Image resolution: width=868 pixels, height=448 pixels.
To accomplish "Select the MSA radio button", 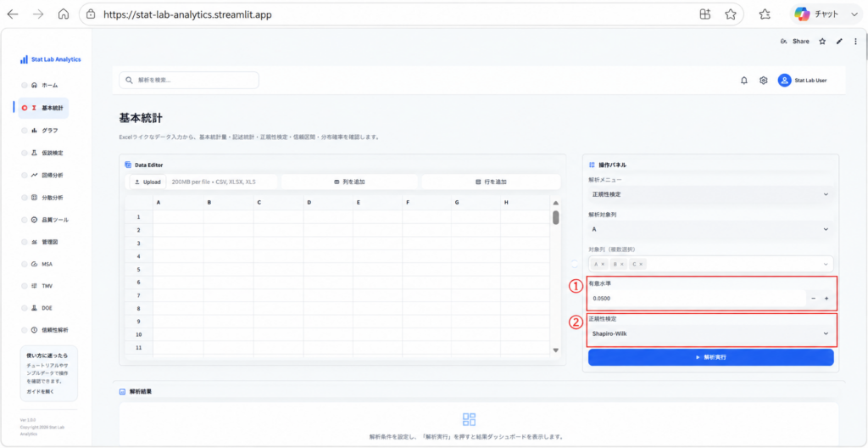I will tap(25, 264).
